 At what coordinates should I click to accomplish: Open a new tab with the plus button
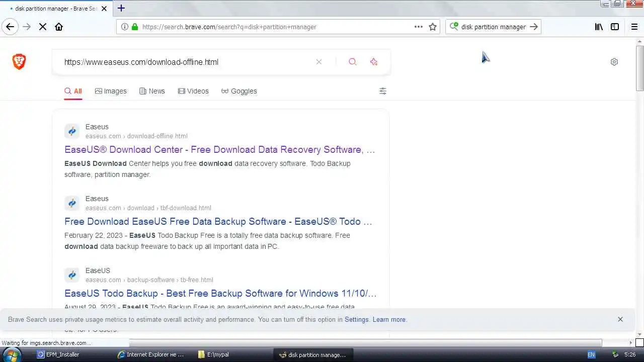point(121,8)
